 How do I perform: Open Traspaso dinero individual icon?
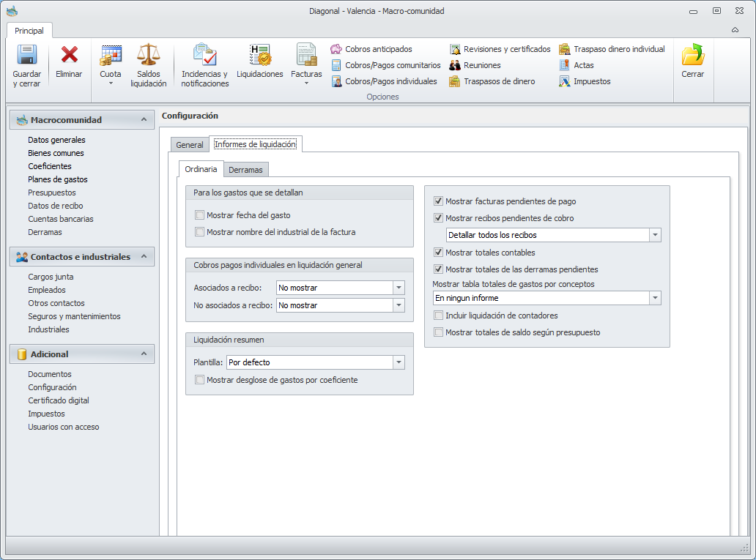(x=565, y=48)
